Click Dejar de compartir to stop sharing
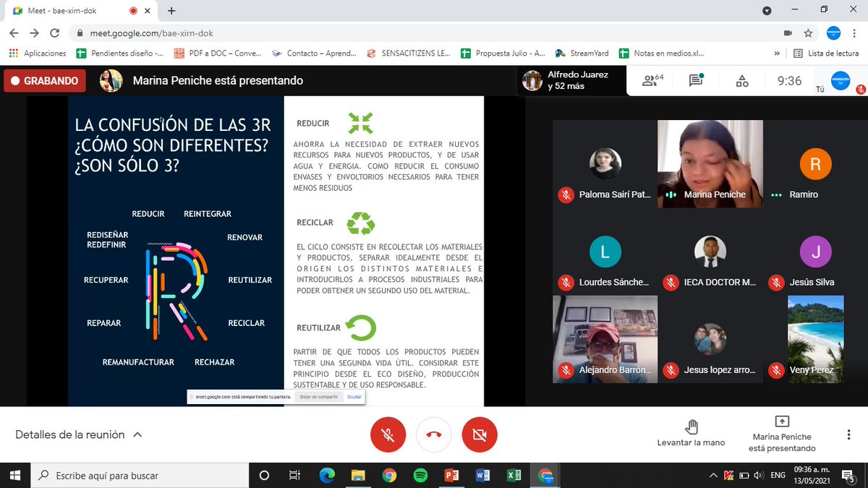 [x=320, y=397]
